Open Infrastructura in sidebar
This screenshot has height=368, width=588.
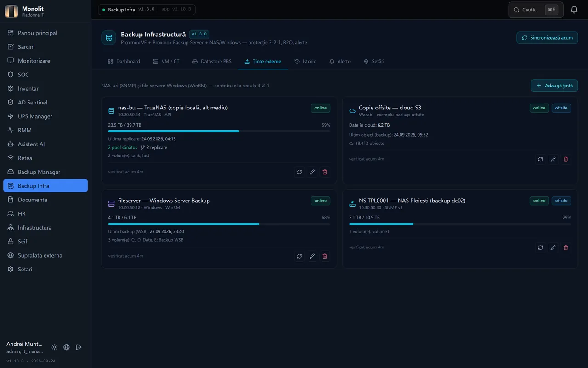(x=45, y=228)
